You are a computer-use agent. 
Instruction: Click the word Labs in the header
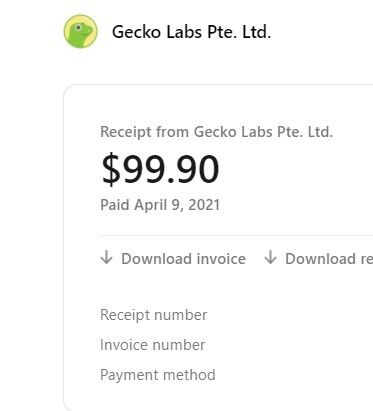tap(184, 32)
